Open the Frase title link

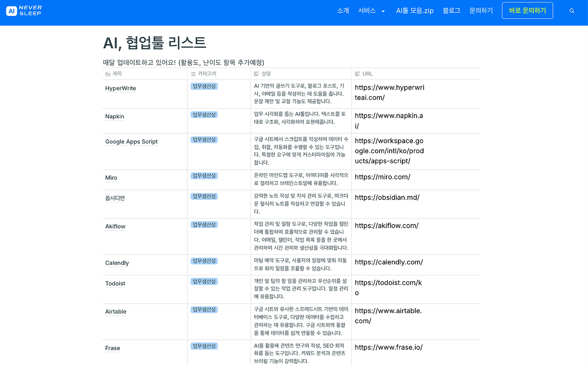113,348
